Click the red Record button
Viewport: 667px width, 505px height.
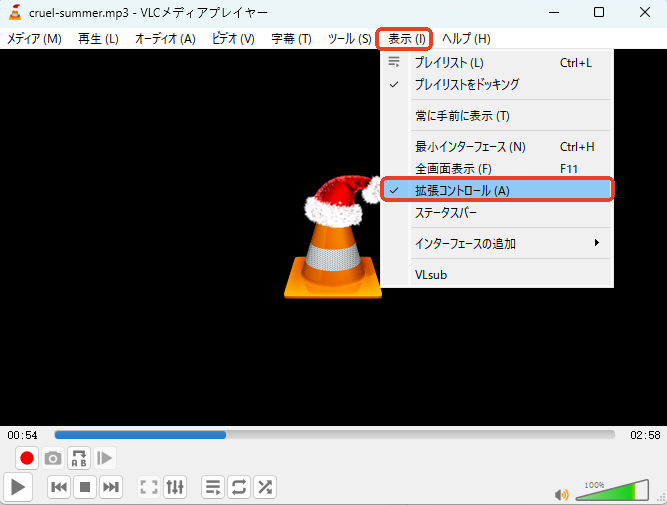pyautogui.click(x=27, y=458)
